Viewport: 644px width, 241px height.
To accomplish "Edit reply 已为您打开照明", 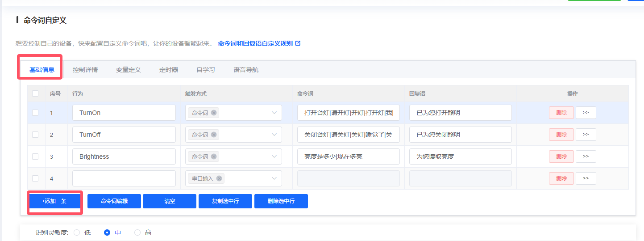I will click(461, 113).
